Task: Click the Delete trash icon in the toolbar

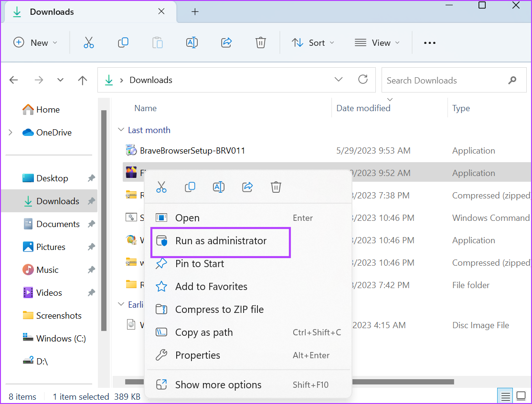Action: (x=260, y=42)
